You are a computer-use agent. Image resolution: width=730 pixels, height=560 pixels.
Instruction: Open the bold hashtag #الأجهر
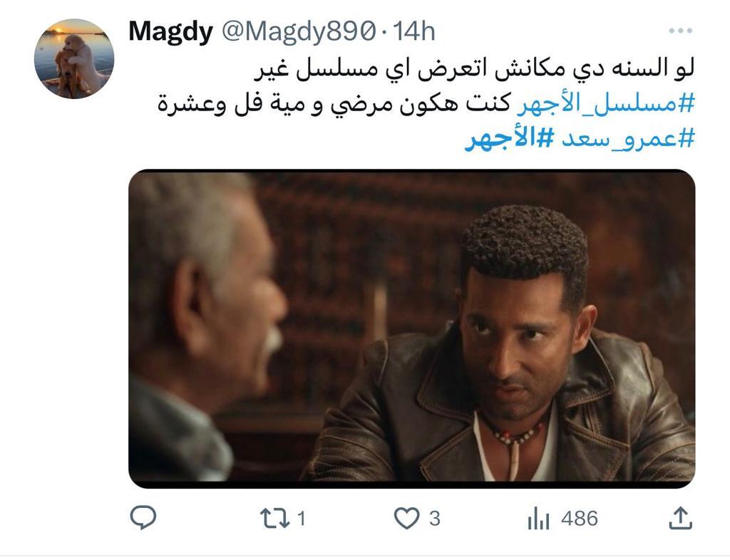point(509,139)
